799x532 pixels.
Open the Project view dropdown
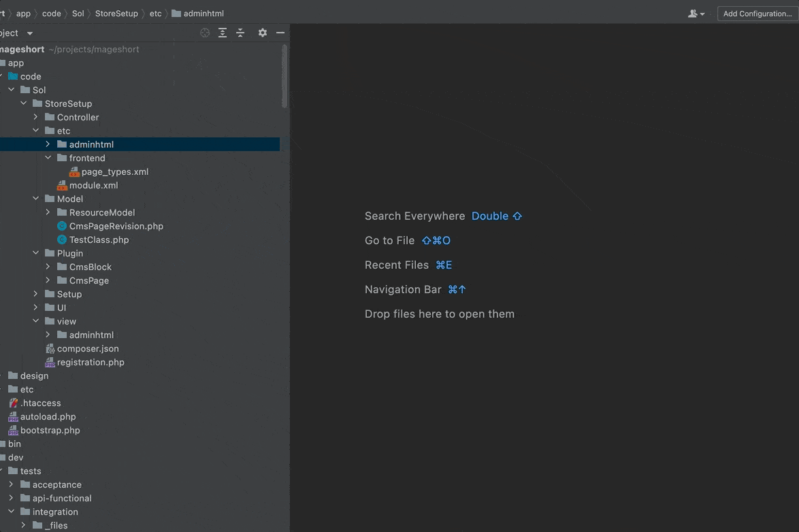click(x=29, y=33)
